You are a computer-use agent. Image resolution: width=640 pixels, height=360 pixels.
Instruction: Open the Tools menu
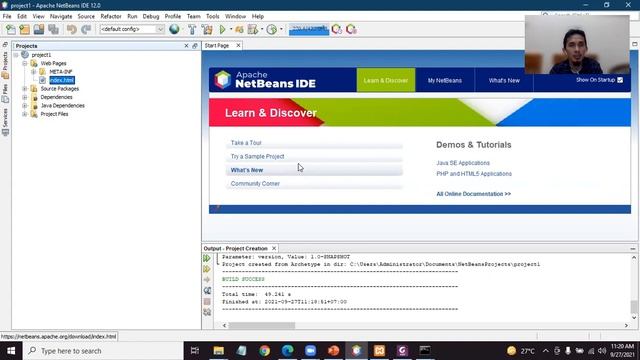coord(213,16)
